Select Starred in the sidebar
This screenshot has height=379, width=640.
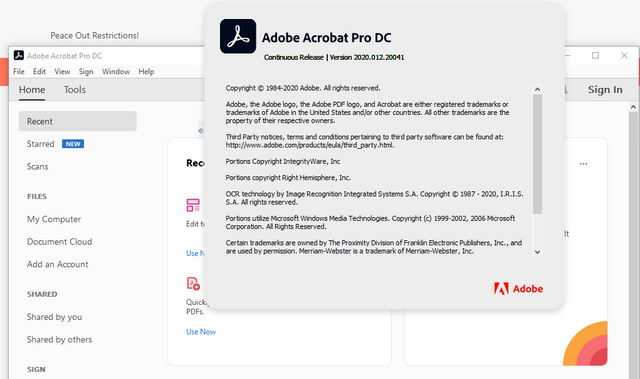point(40,144)
